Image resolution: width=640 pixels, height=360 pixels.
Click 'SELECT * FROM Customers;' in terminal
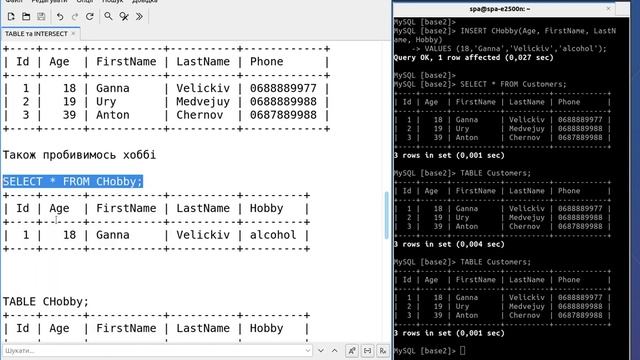513,84
